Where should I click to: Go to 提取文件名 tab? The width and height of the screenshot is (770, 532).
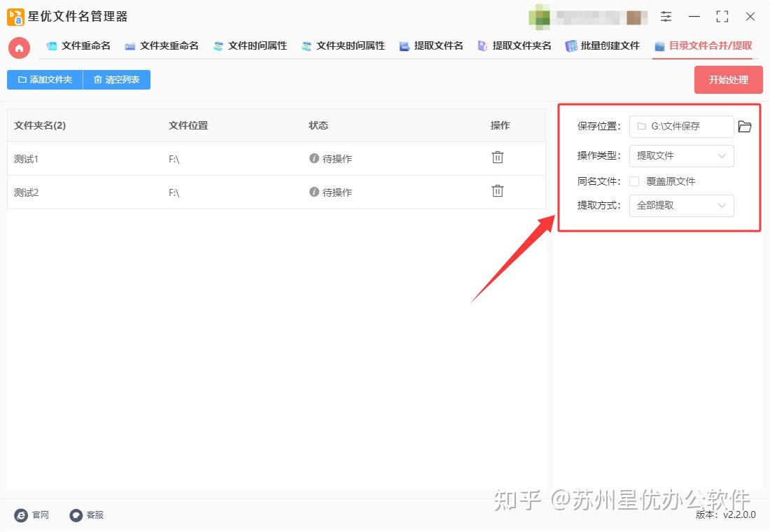tap(431, 46)
